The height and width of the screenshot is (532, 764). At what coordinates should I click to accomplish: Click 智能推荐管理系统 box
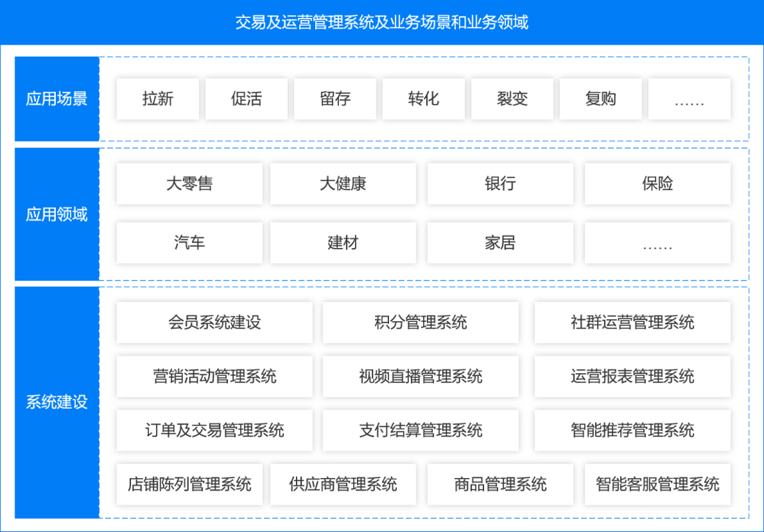click(x=632, y=431)
